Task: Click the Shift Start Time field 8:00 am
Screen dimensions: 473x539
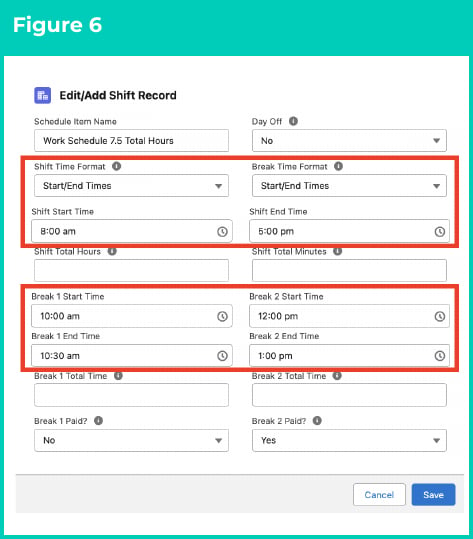Action: [132, 231]
